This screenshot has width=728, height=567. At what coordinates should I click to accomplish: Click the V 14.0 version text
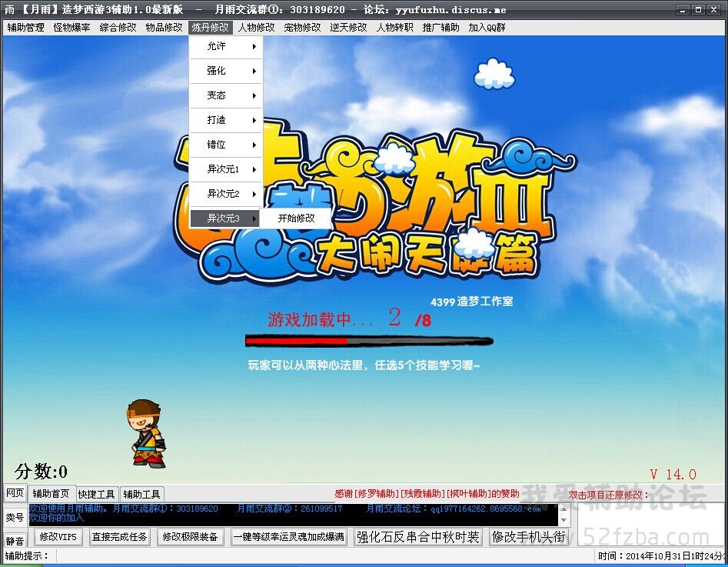coord(673,474)
